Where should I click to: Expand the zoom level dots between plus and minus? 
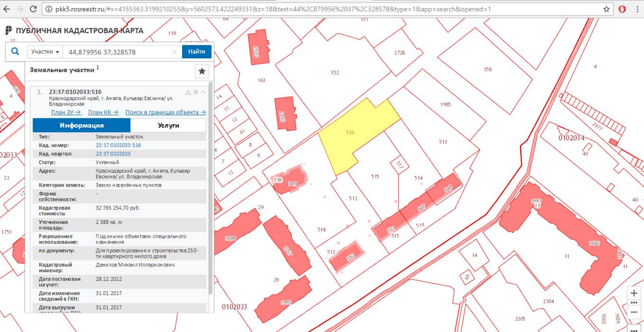click(634, 303)
